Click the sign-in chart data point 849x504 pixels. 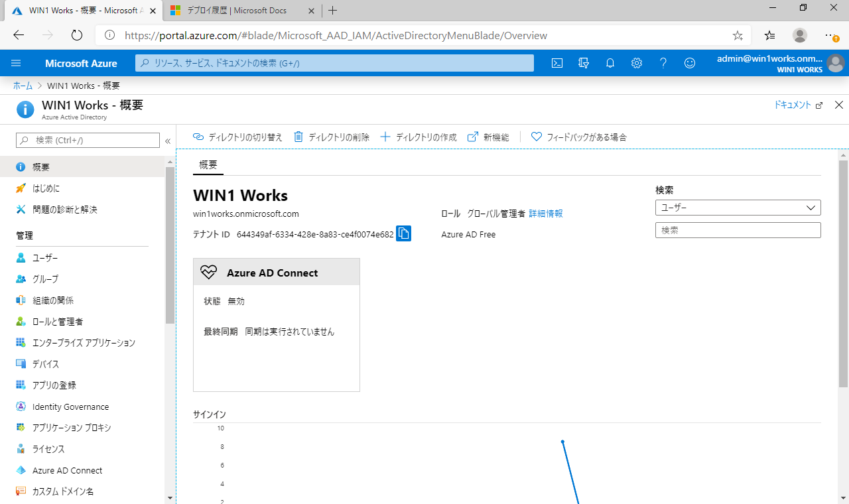(562, 442)
